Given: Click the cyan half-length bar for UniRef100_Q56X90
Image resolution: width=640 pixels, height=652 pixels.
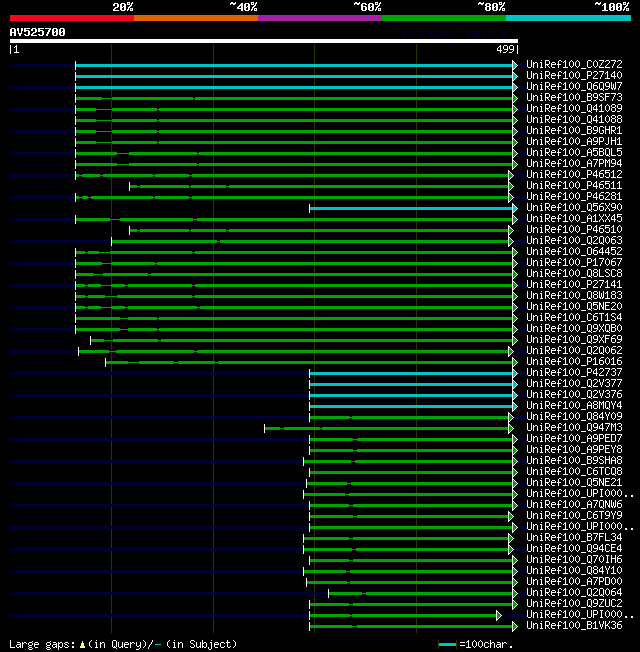Looking at the screenshot, I should 411,208.
